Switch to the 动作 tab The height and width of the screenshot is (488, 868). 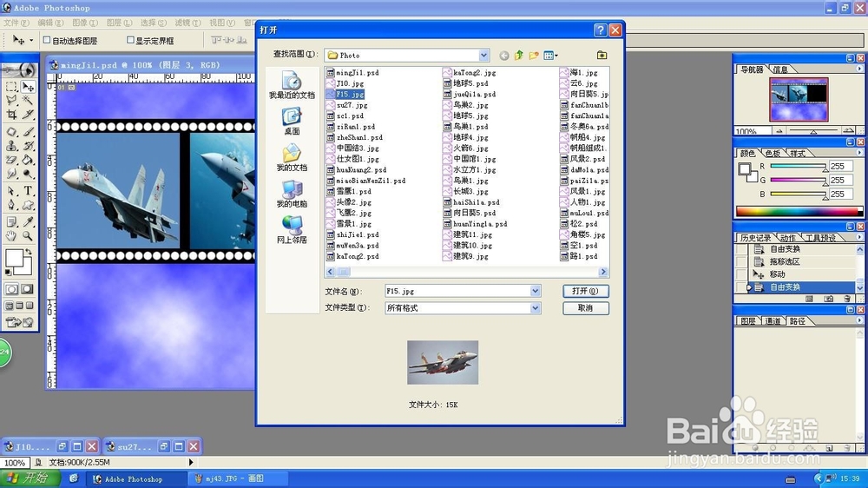point(788,238)
